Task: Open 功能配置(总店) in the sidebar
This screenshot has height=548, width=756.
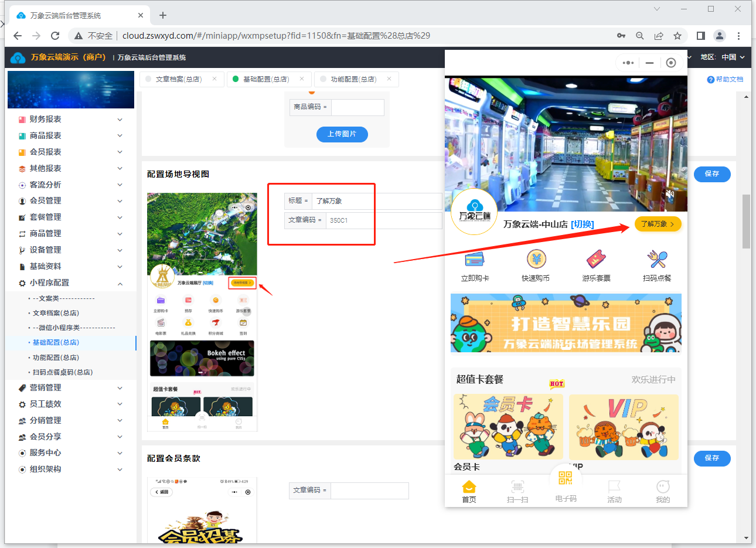Action: click(x=56, y=358)
